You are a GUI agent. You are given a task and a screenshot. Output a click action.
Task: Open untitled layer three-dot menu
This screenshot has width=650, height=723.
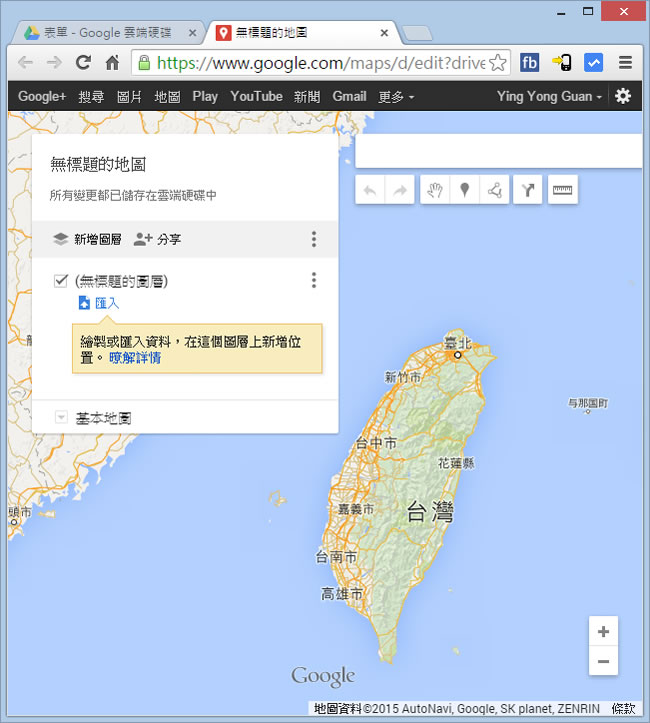(314, 280)
